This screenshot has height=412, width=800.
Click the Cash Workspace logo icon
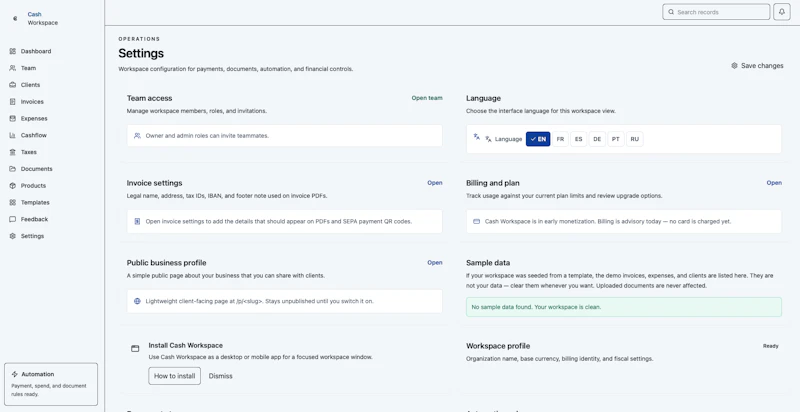coord(15,18)
